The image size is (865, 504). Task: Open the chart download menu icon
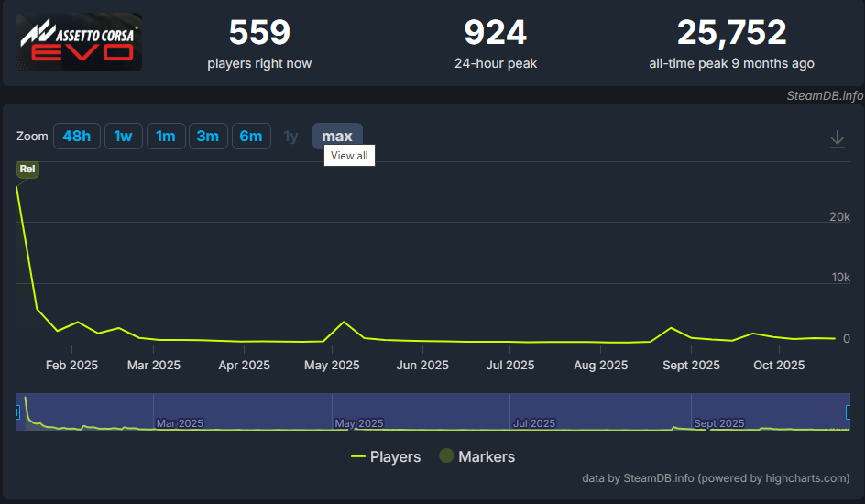pyautogui.click(x=837, y=138)
